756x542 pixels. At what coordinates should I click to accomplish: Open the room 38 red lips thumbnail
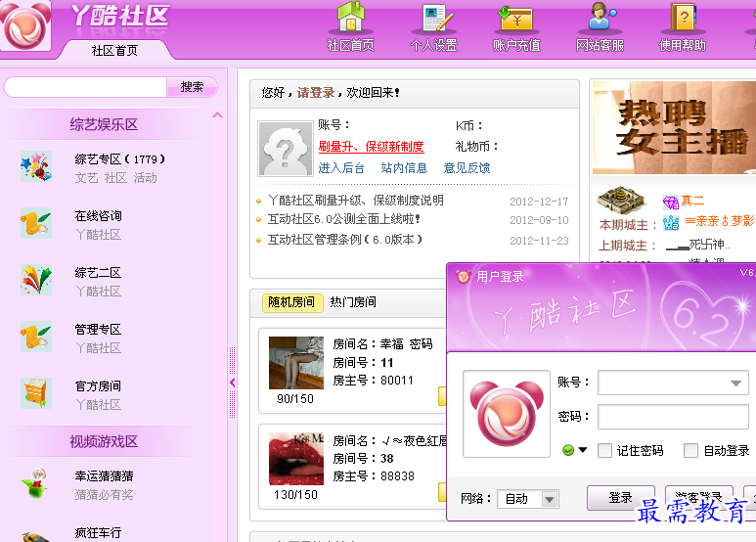(x=296, y=459)
